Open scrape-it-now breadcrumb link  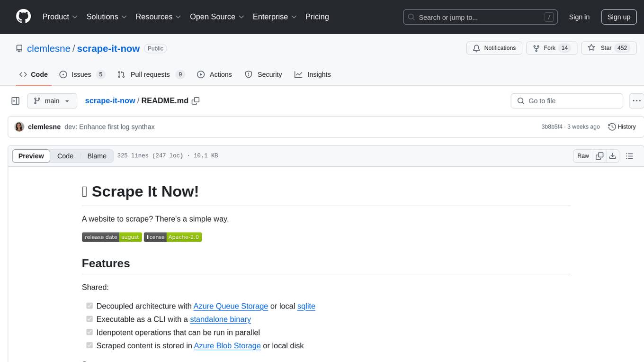point(110,101)
